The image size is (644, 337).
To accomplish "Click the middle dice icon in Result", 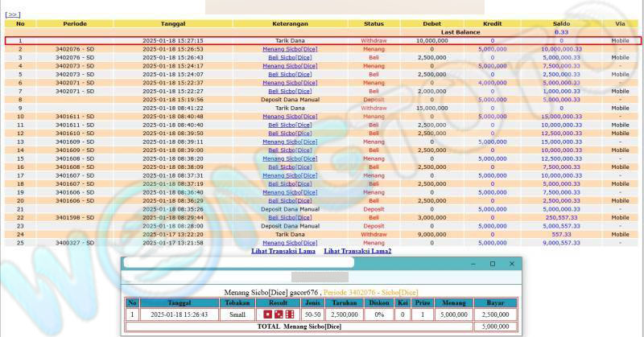I will coord(279,314).
